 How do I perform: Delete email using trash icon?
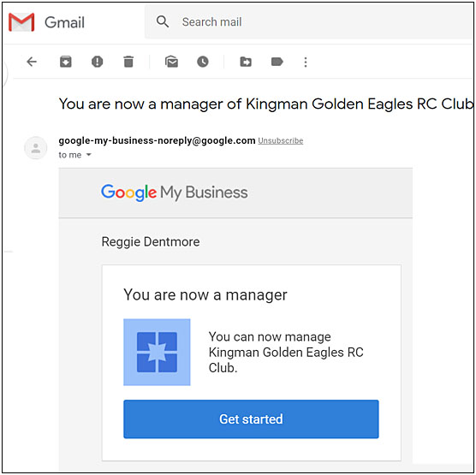(128, 62)
